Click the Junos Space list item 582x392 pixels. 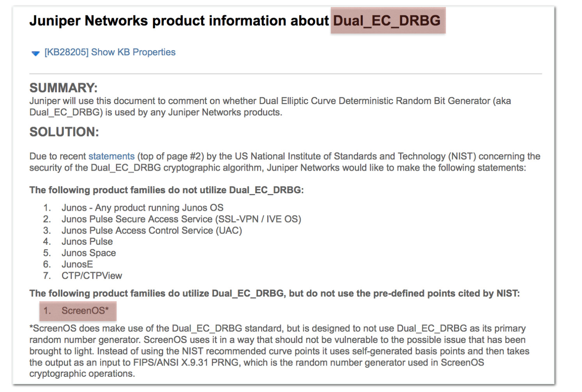point(89,253)
